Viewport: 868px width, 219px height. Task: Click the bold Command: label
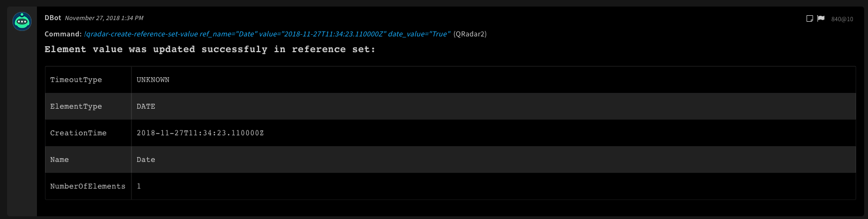coord(63,34)
